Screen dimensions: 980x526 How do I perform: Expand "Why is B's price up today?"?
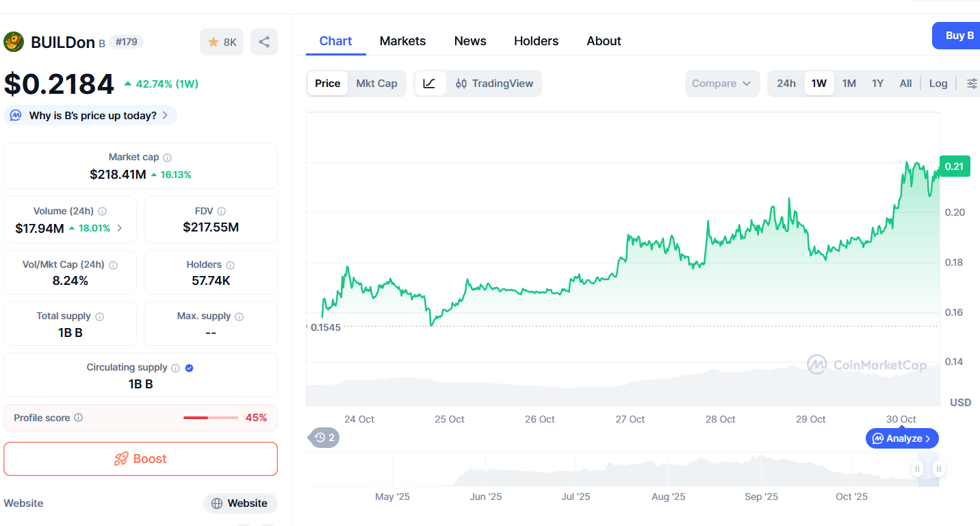point(90,116)
